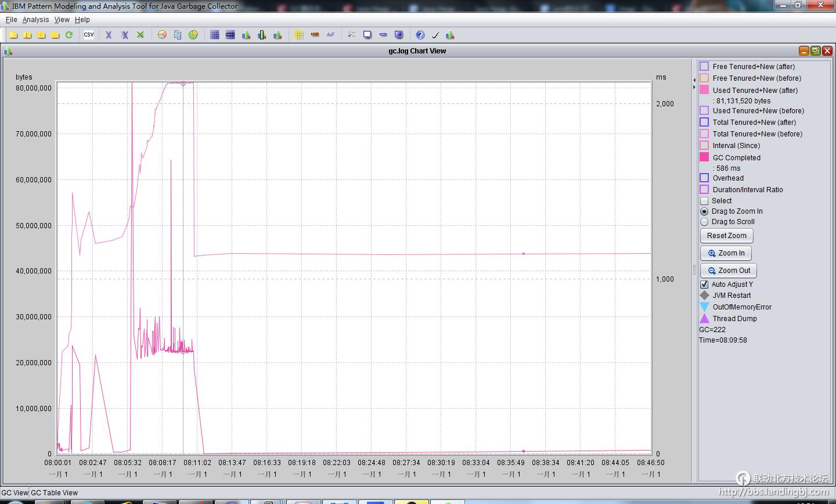Click the yellow grid table icon
Image resolution: width=836 pixels, height=504 pixels.
tap(299, 35)
